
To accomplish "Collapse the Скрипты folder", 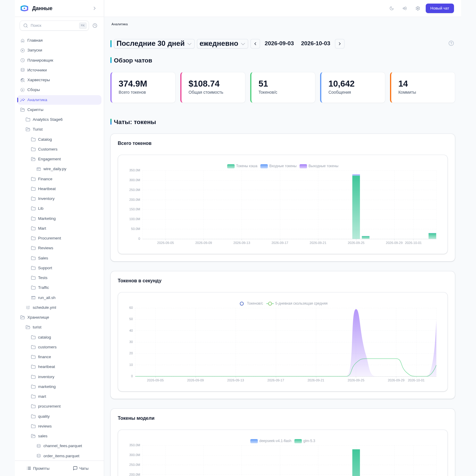I will (59, 110).
